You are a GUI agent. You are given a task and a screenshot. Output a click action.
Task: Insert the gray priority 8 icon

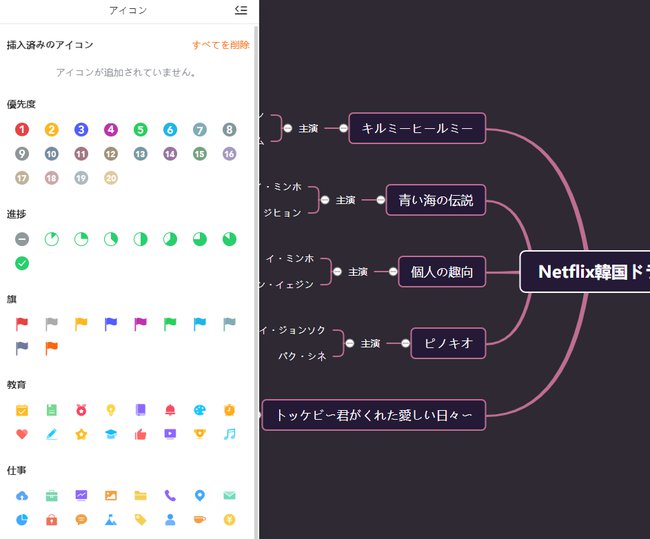point(229,130)
